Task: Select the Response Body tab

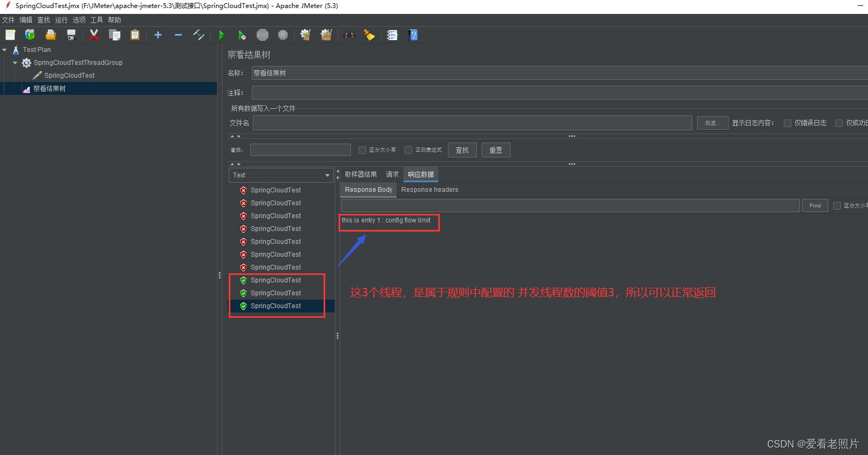Action: coord(369,190)
